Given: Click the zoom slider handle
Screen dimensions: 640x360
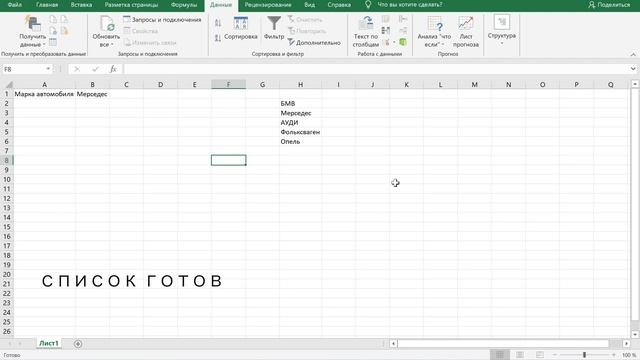Looking at the screenshot, I should click(584, 355).
